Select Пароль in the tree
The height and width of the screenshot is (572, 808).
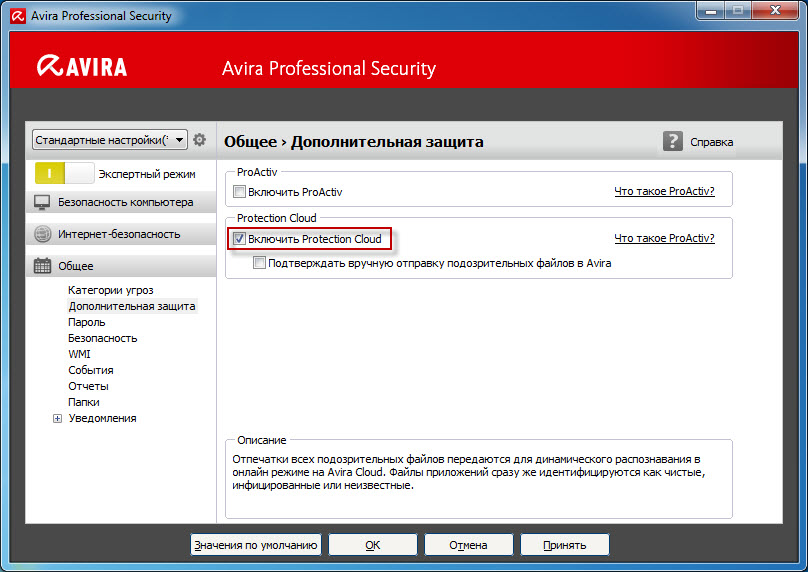[x=87, y=322]
